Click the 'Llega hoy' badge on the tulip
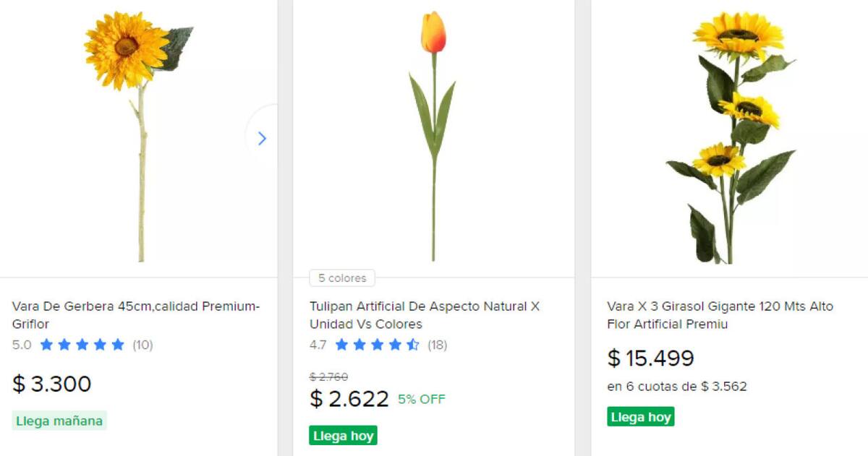This screenshot has width=868, height=456. point(343,436)
